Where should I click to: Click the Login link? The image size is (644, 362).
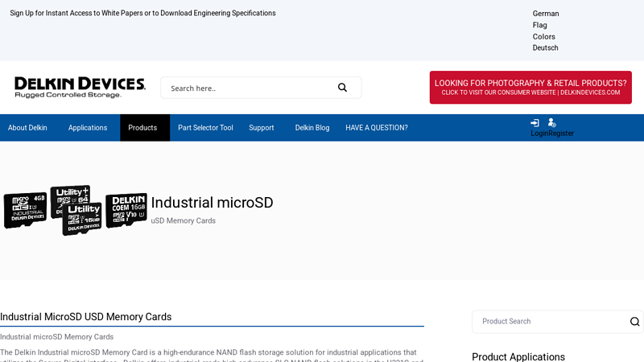(539, 134)
